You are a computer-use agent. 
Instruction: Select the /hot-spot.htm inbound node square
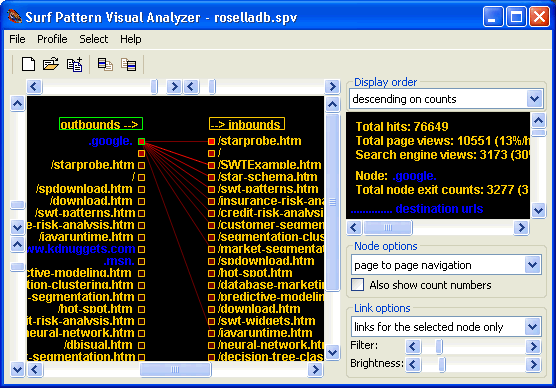pos(212,273)
